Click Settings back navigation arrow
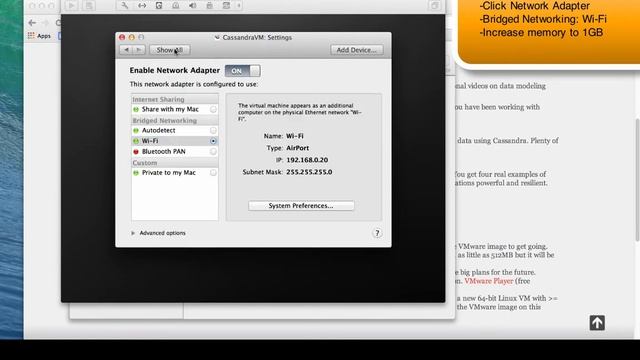640x360 pixels. (x=127, y=50)
